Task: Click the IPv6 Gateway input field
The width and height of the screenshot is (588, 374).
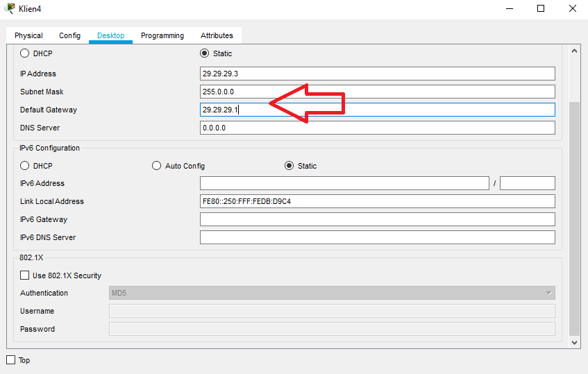Action: tap(377, 219)
